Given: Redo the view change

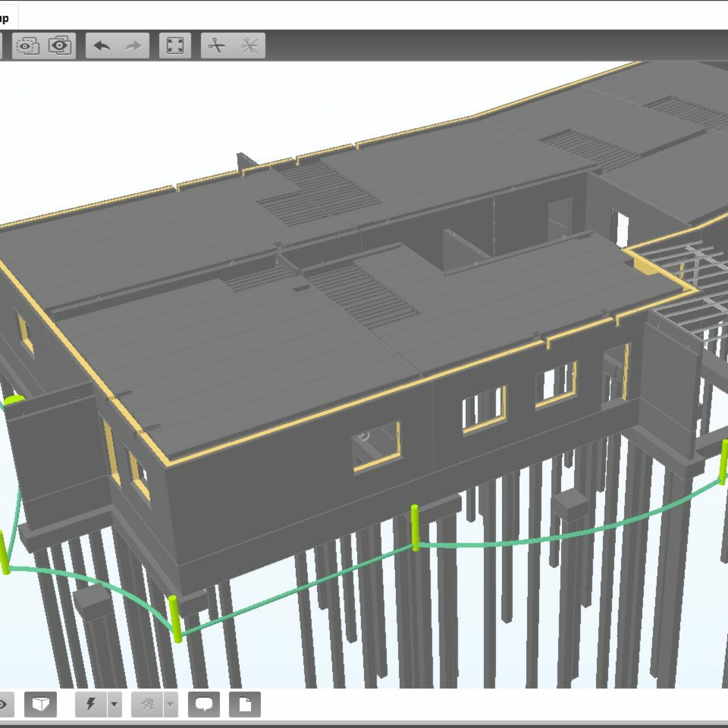Looking at the screenshot, I should coord(133,45).
